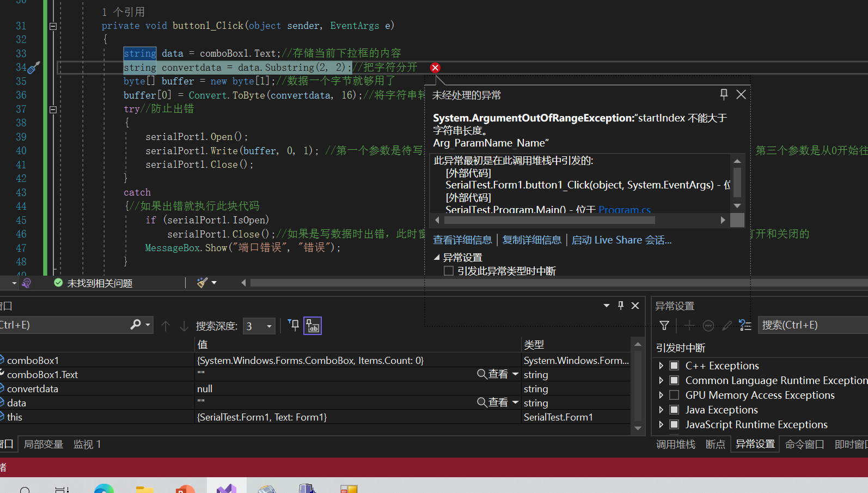The height and width of the screenshot is (493, 868).
Task: Click the View Details (查看详细信息) link
Action: pyautogui.click(x=462, y=240)
